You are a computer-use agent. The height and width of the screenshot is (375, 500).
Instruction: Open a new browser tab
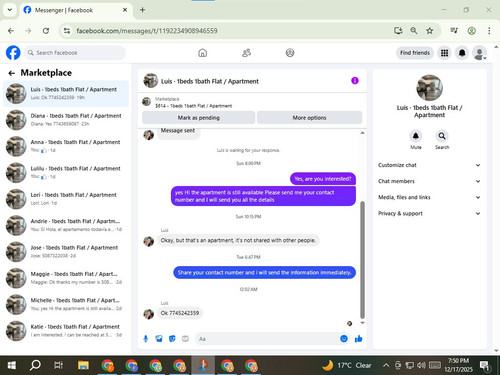point(142,10)
